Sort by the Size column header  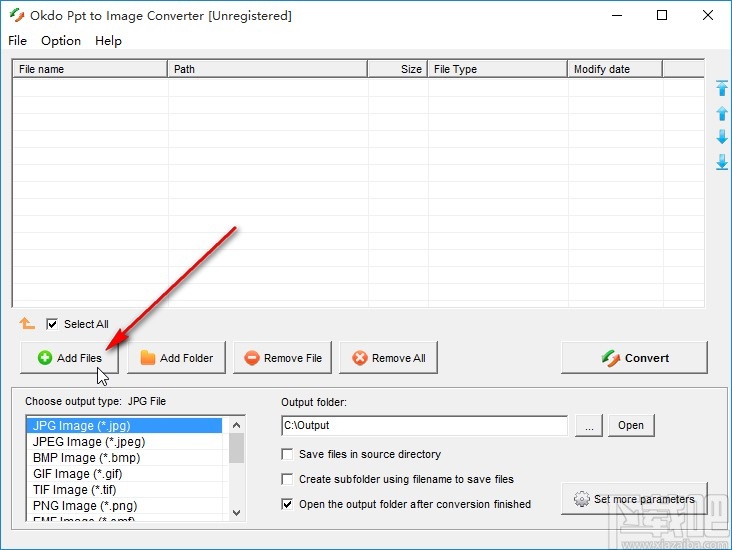pyautogui.click(x=398, y=69)
